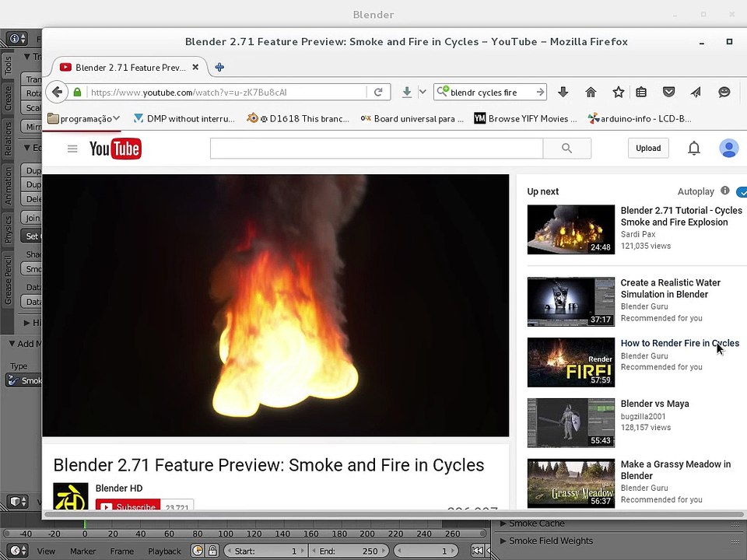Expand collapsed Hi... panel in Blender tool shelf
This screenshot has width=747, height=560.
[33, 322]
